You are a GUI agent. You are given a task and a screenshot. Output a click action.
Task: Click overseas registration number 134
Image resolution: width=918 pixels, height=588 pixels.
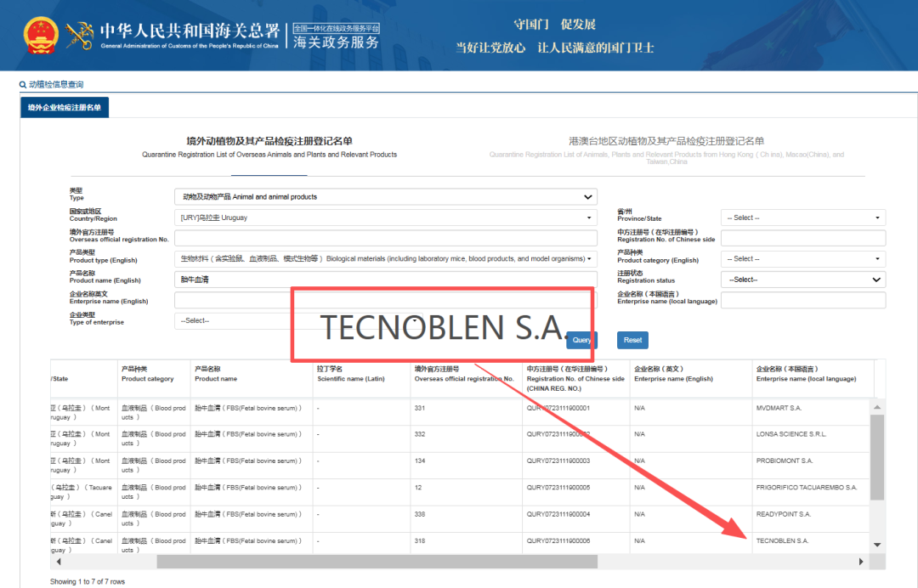(x=420, y=461)
